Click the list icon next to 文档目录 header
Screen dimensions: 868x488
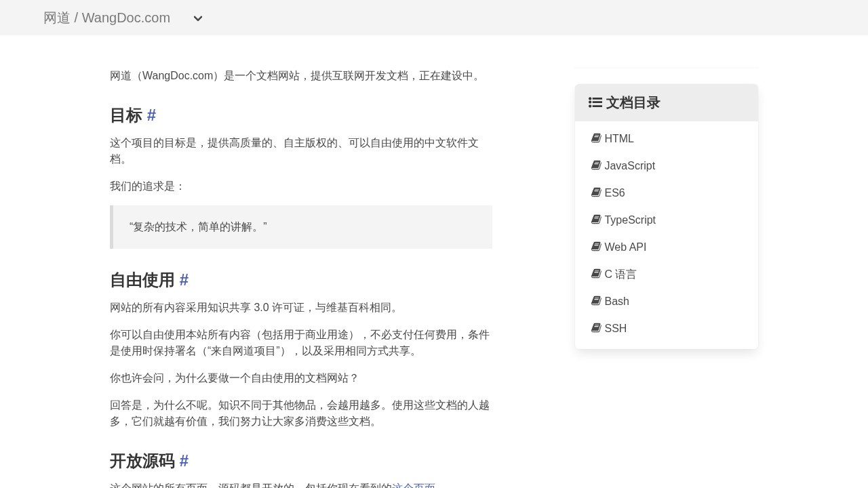tap(595, 102)
